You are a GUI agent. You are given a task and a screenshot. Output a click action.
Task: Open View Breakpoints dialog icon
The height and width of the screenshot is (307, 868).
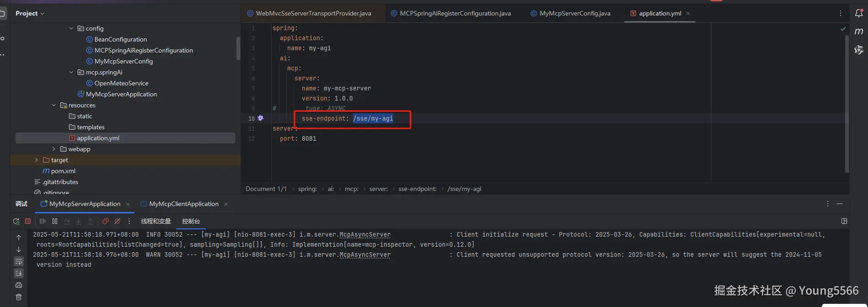point(105,221)
